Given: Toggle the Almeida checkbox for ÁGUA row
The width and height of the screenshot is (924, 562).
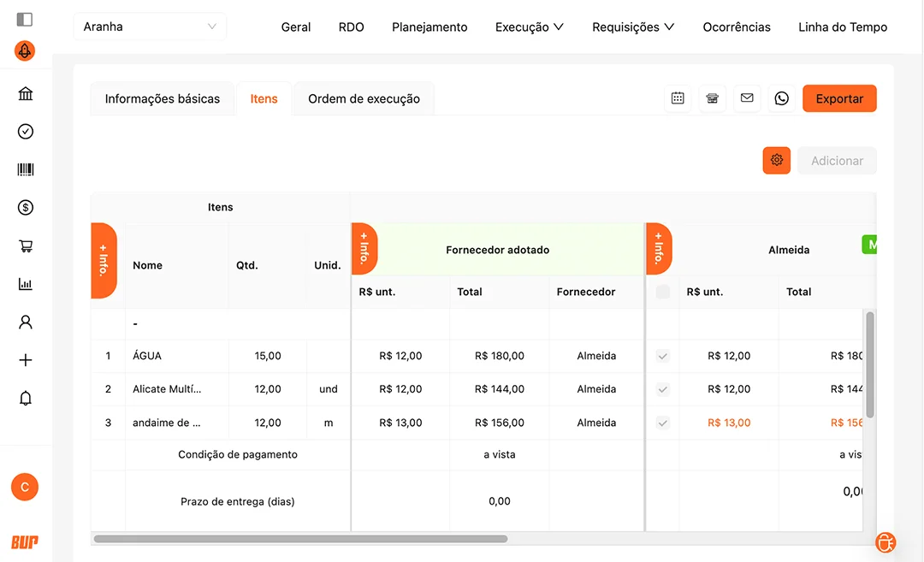Looking at the screenshot, I should click(x=663, y=356).
